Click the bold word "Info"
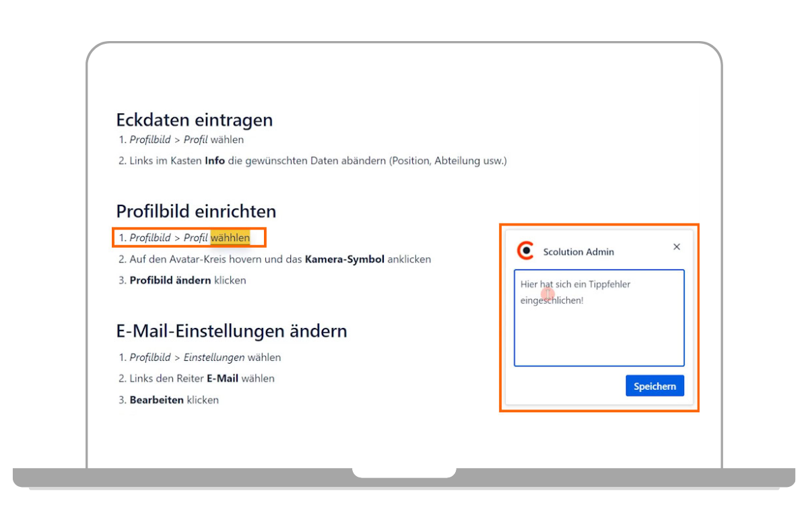Image resolution: width=808 pixels, height=532 pixels. [215, 161]
